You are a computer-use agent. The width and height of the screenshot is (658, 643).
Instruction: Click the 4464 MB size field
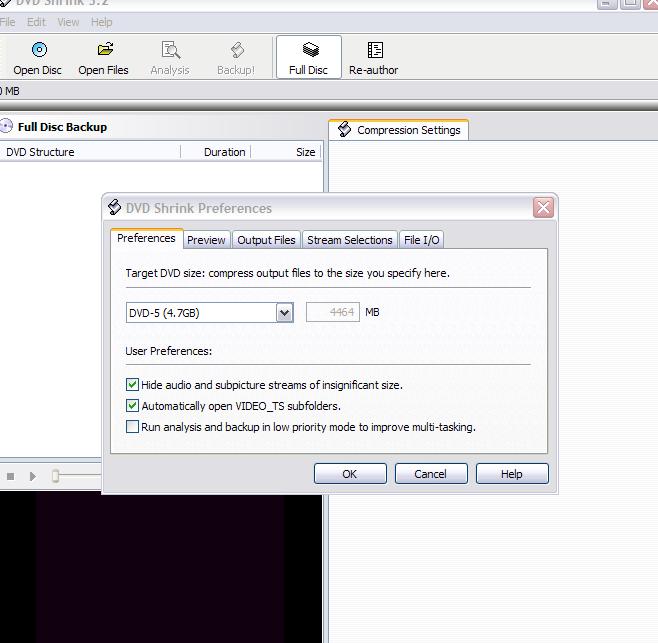(333, 312)
